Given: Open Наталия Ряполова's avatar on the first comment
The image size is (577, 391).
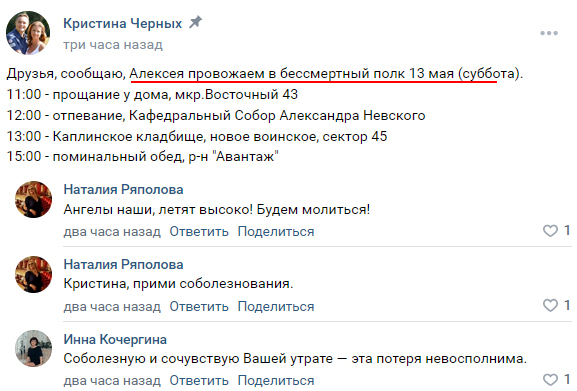Looking at the screenshot, I should (x=33, y=199).
